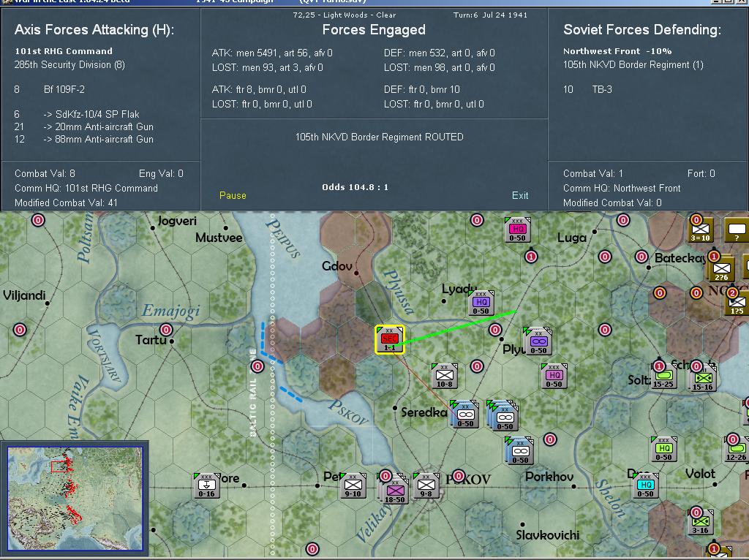Select the lowest blue 0-50 motorized counter

tap(519, 450)
